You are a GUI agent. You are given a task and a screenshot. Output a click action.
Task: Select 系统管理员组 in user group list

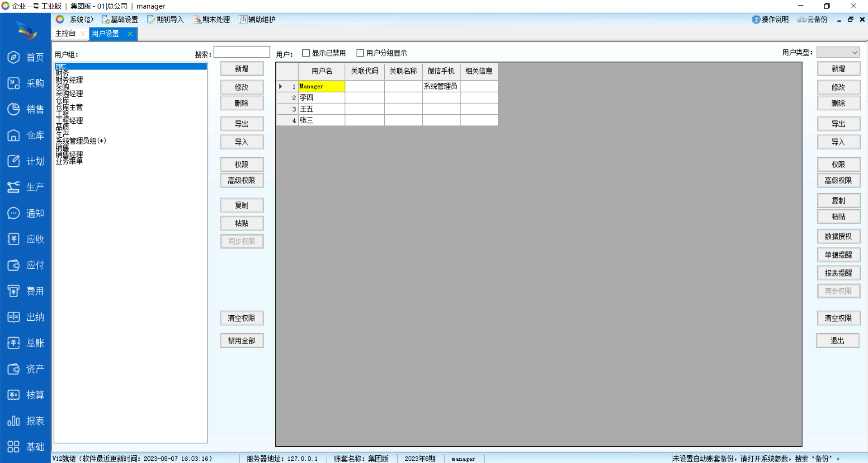click(81, 141)
